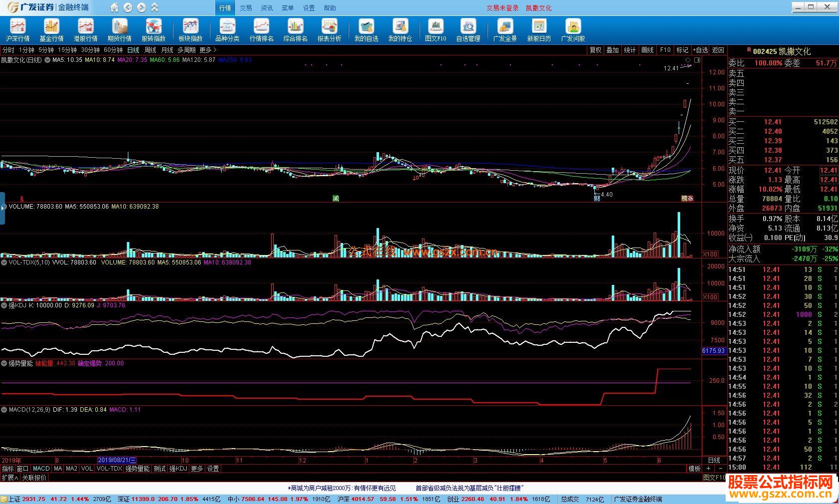Click 返回 back button

(x=718, y=50)
